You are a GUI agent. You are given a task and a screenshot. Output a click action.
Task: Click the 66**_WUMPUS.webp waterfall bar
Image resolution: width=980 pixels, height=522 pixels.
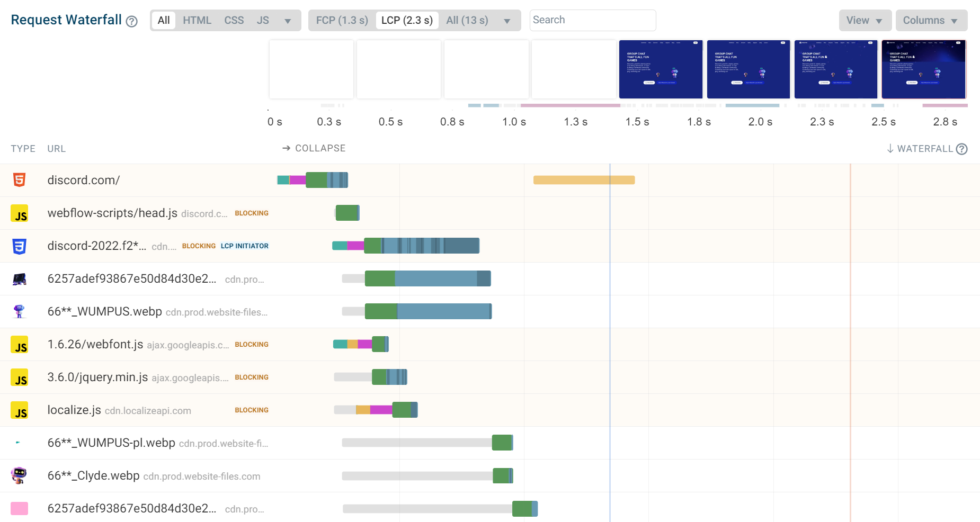point(417,311)
